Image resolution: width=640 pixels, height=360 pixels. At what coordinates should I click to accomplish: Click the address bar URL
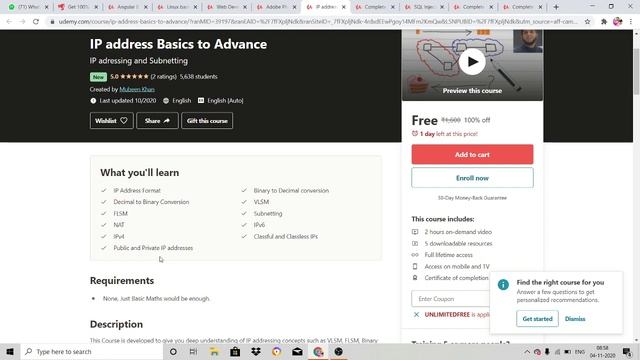point(318,22)
